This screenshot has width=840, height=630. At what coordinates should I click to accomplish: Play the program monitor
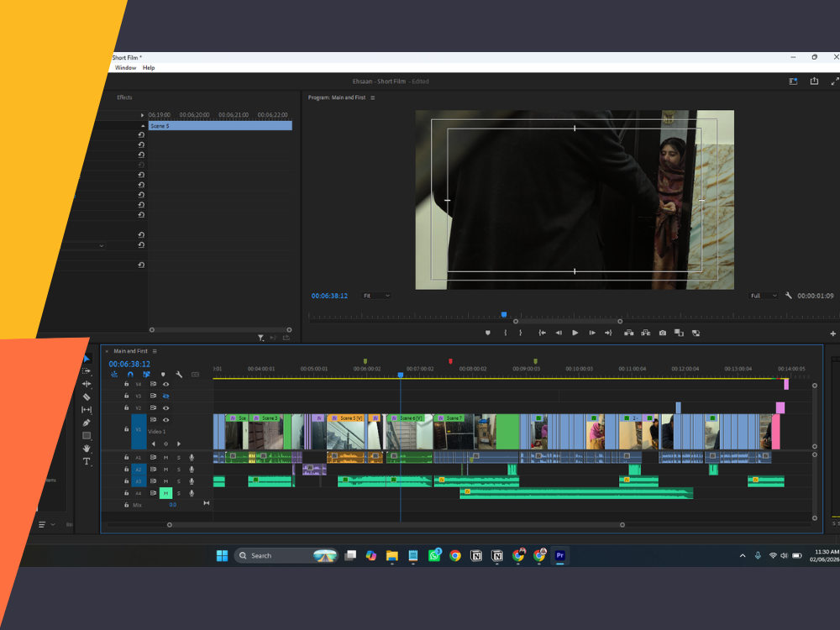(x=575, y=333)
